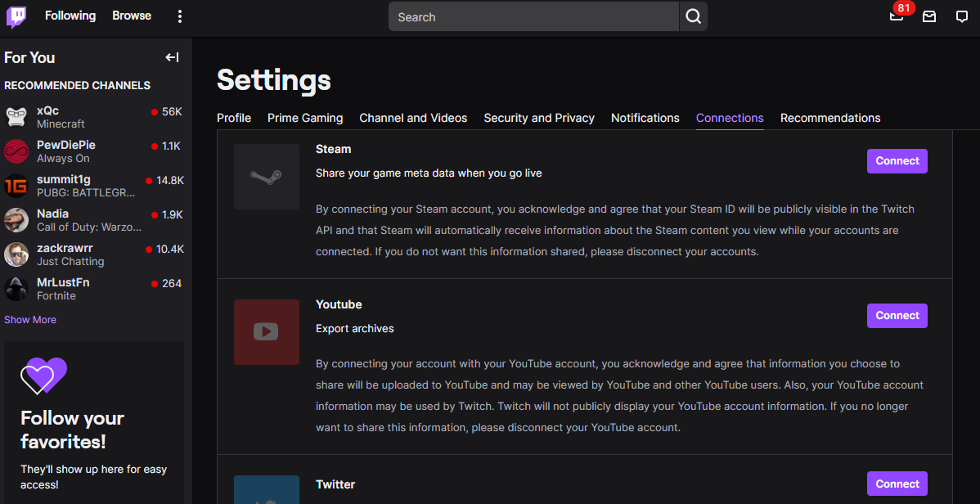
Task: Open the Security and Privacy tab
Action: click(539, 118)
